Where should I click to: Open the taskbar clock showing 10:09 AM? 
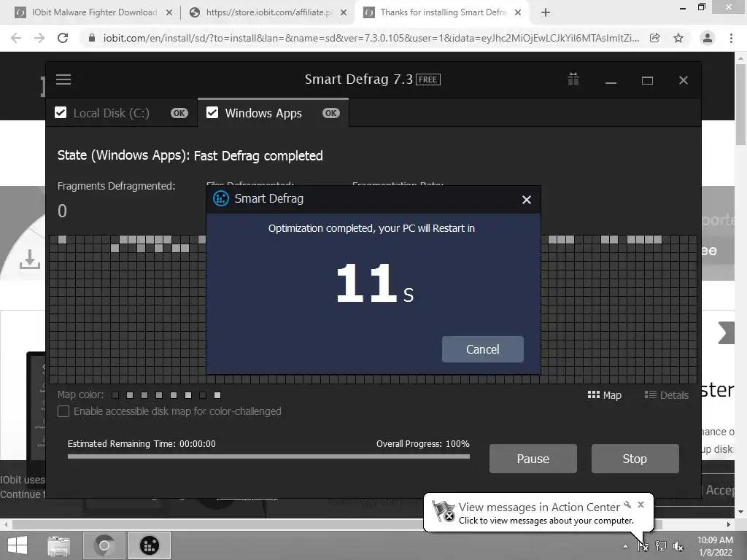715,546
